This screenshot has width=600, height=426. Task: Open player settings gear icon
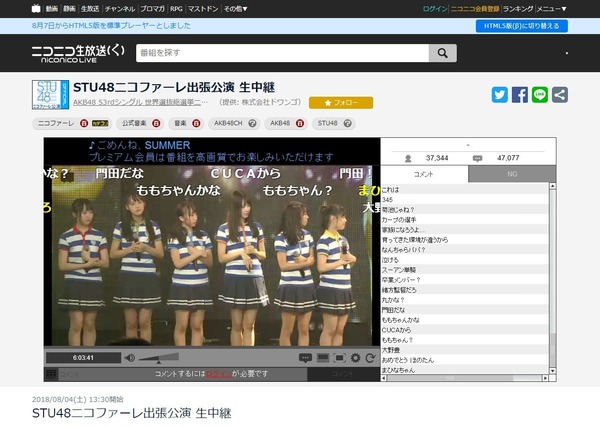point(355,358)
